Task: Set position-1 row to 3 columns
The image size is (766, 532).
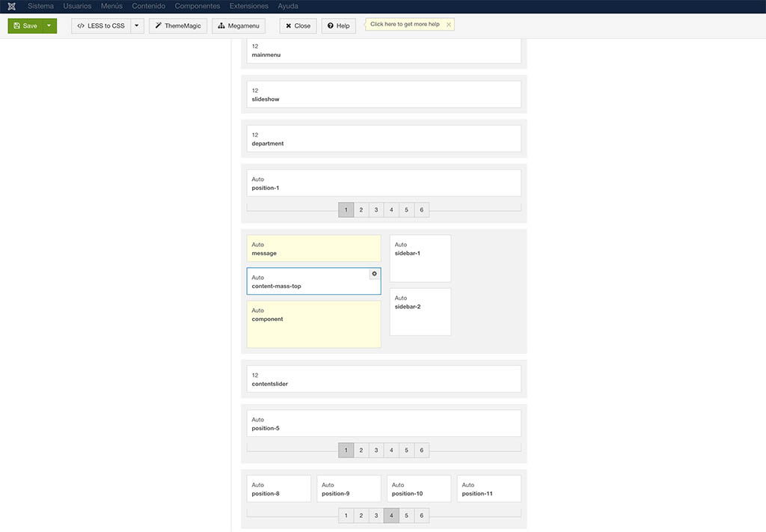Action: click(x=376, y=210)
